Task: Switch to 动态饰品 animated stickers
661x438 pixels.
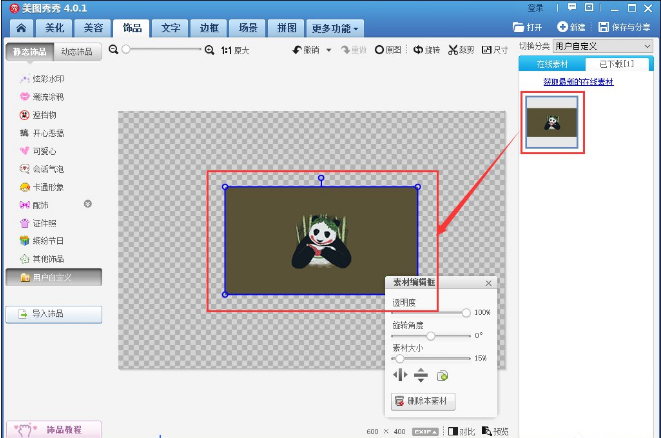Action: [77, 52]
